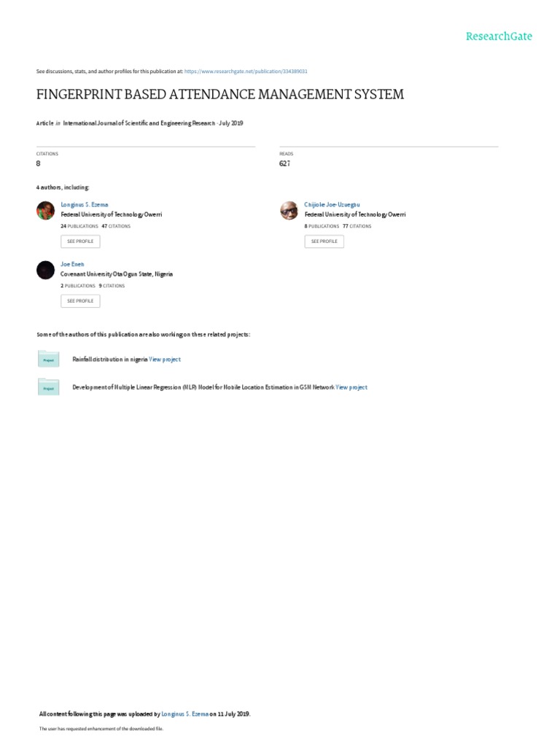Open View project for Multiple Linear Regression Model
The width and height of the screenshot is (560, 747).
[351, 387]
